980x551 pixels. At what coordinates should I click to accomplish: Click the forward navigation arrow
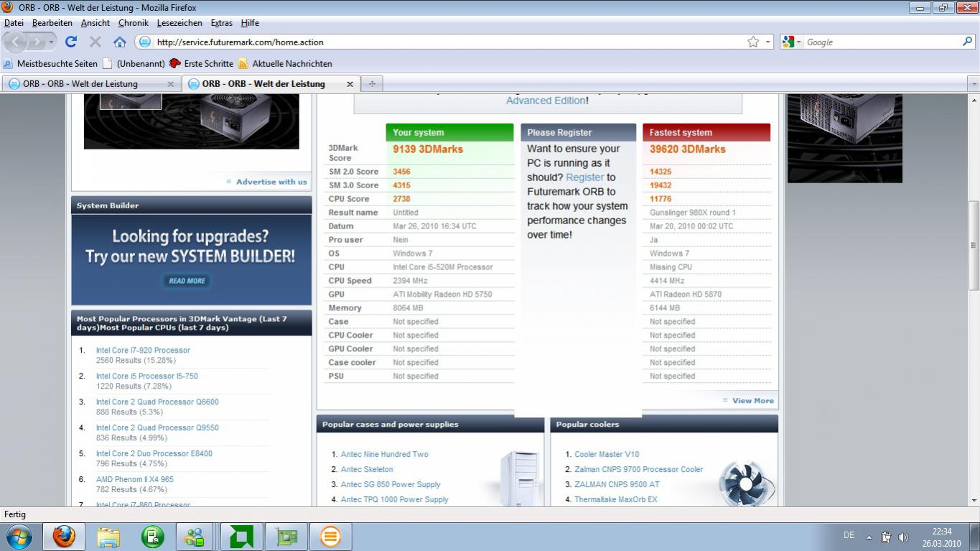point(37,42)
